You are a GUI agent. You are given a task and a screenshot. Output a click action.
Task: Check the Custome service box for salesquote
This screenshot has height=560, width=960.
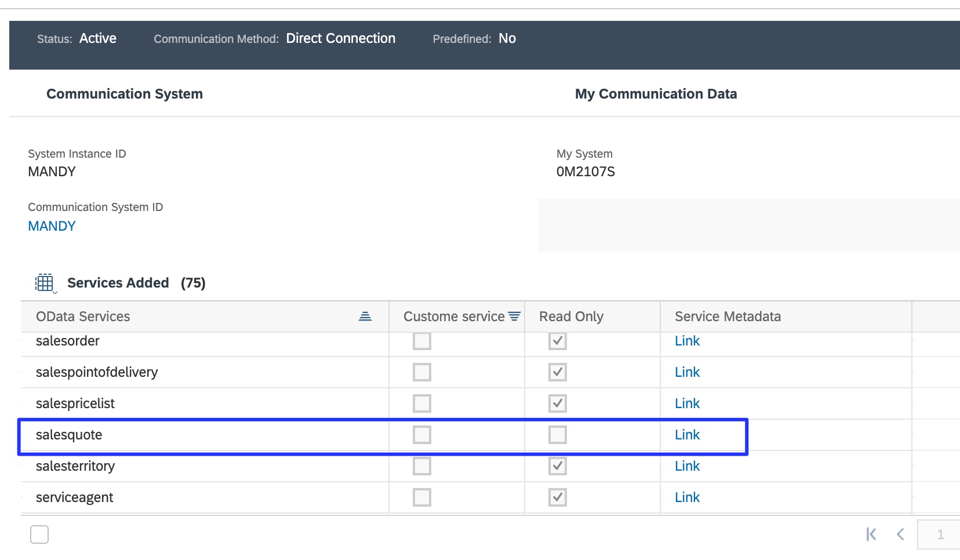pyautogui.click(x=421, y=434)
